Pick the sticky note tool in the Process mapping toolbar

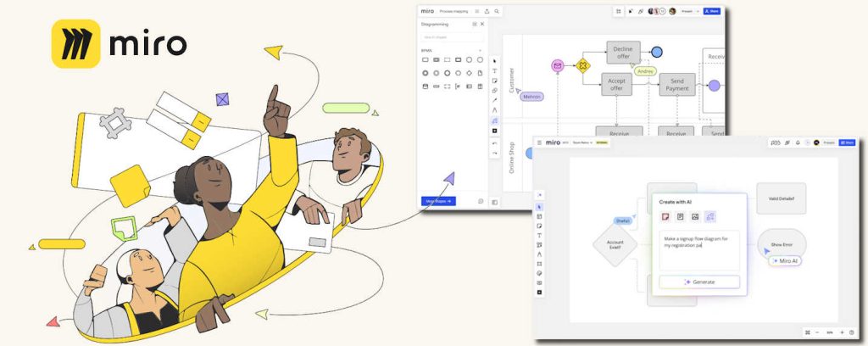(495, 81)
